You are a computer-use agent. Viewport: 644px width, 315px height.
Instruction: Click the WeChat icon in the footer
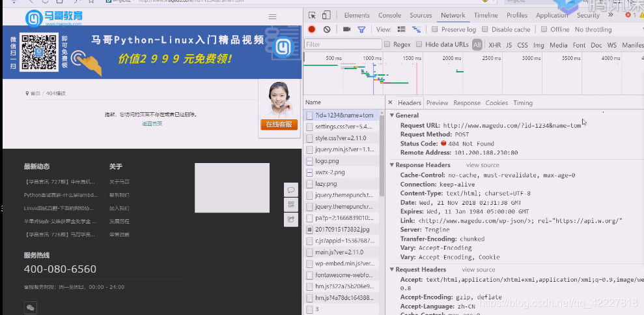31,308
